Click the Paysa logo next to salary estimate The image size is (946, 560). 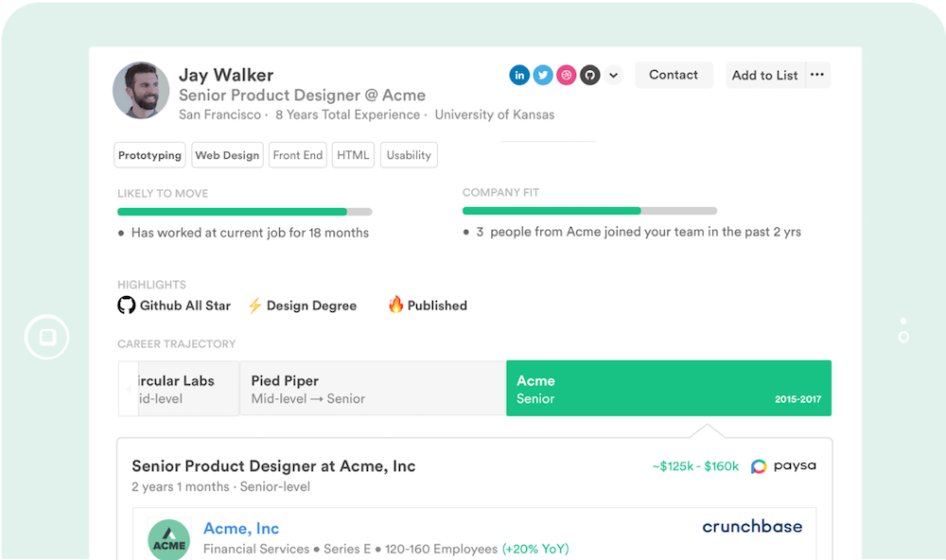pos(758,465)
